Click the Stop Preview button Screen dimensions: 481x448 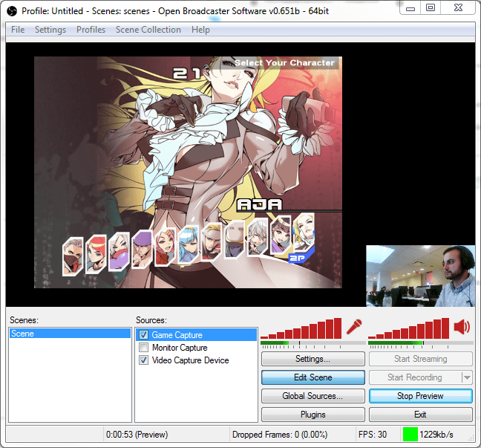click(421, 396)
